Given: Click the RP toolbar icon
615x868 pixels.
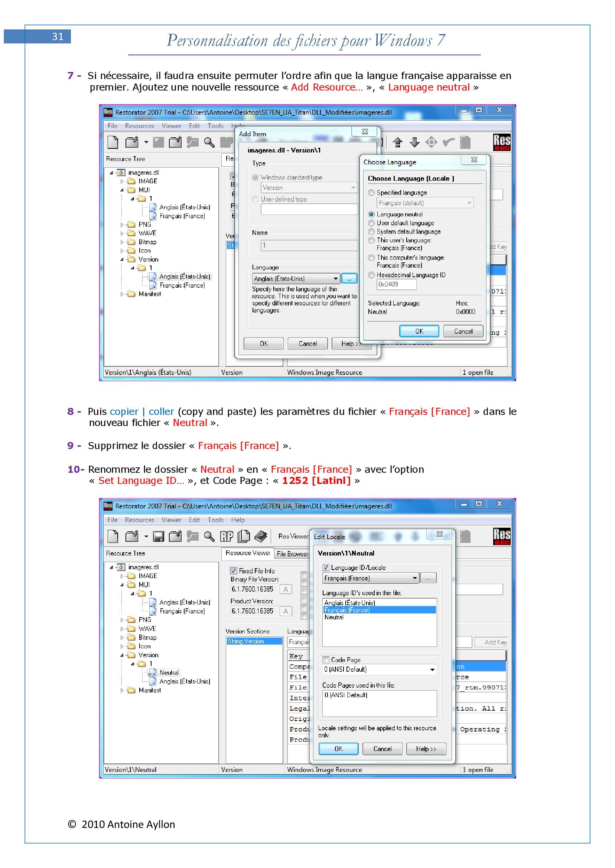Looking at the screenshot, I should [x=227, y=536].
